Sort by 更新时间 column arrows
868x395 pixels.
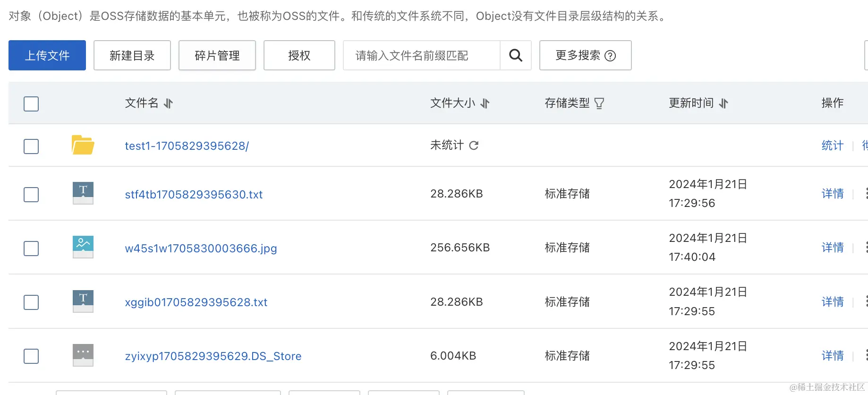(723, 103)
